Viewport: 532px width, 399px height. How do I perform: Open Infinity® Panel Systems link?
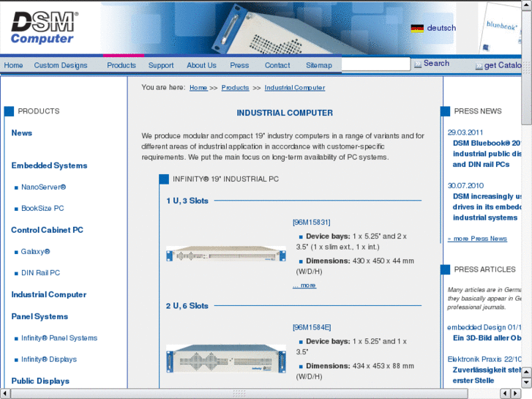coord(59,338)
